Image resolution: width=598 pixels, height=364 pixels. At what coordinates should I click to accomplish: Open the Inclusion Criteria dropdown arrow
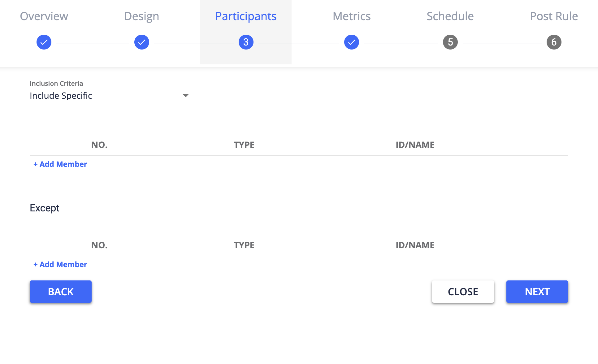pyautogui.click(x=185, y=95)
